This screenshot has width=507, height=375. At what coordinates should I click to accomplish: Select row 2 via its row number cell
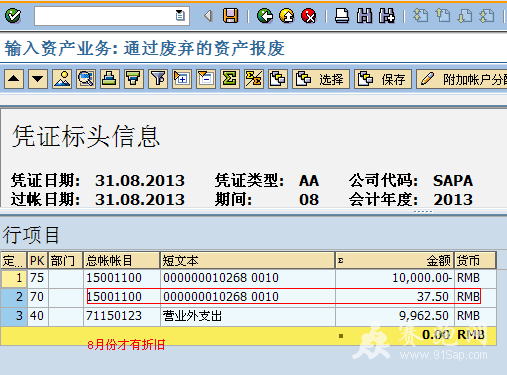pyautogui.click(x=14, y=297)
